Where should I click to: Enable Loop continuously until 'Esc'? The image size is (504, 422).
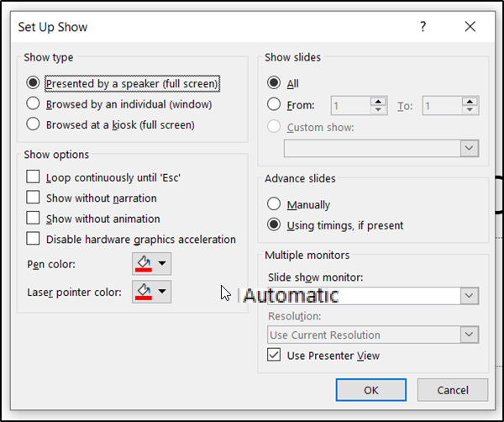click(x=33, y=177)
